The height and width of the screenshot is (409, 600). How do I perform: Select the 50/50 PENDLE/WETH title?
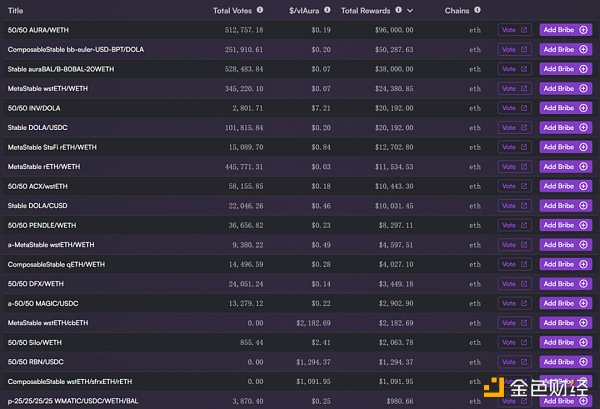42,225
